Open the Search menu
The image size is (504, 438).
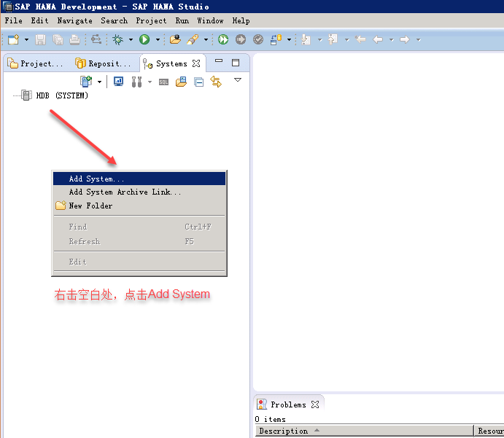point(114,20)
